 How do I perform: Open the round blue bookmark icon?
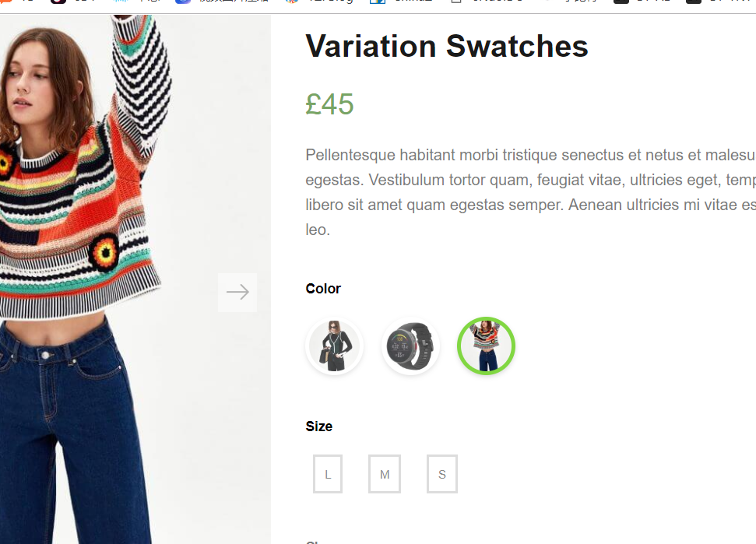(183, 2)
